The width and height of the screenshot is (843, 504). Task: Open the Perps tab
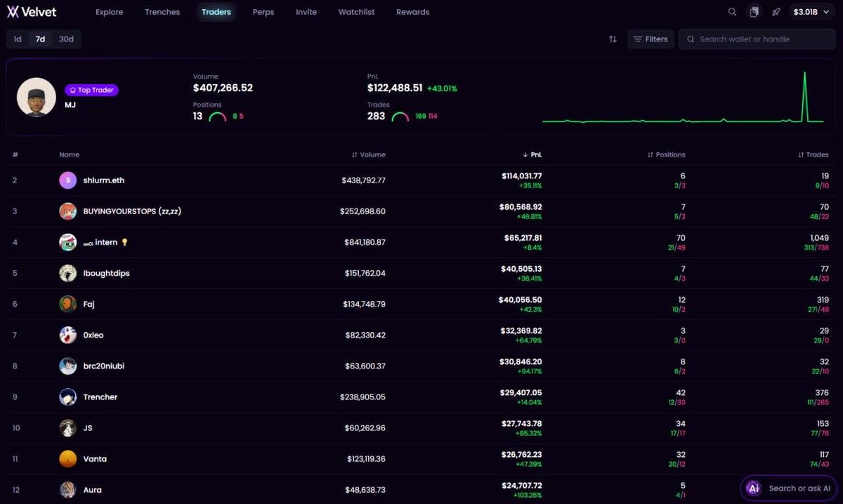pyautogui.click(x=263, y=12)
